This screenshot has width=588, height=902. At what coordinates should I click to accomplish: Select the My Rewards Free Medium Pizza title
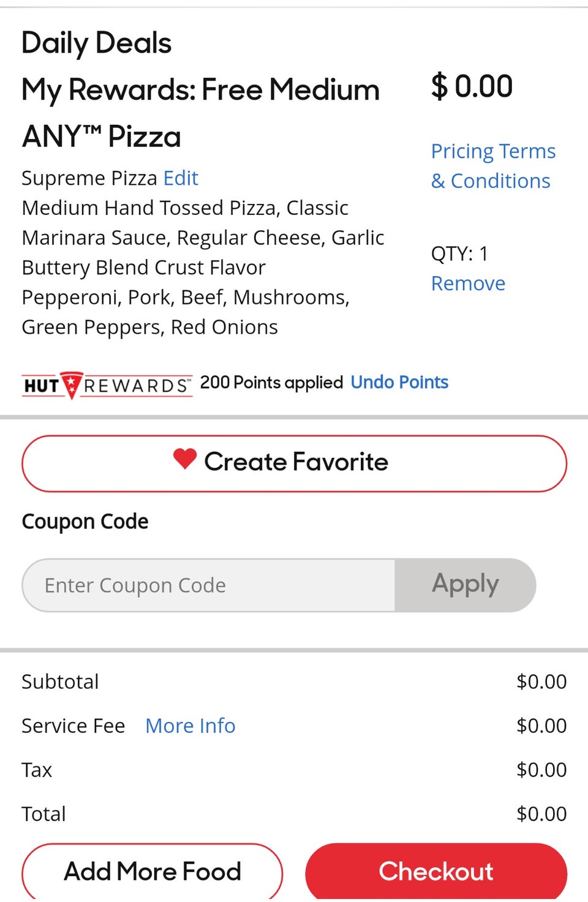(x=200, y=113)
